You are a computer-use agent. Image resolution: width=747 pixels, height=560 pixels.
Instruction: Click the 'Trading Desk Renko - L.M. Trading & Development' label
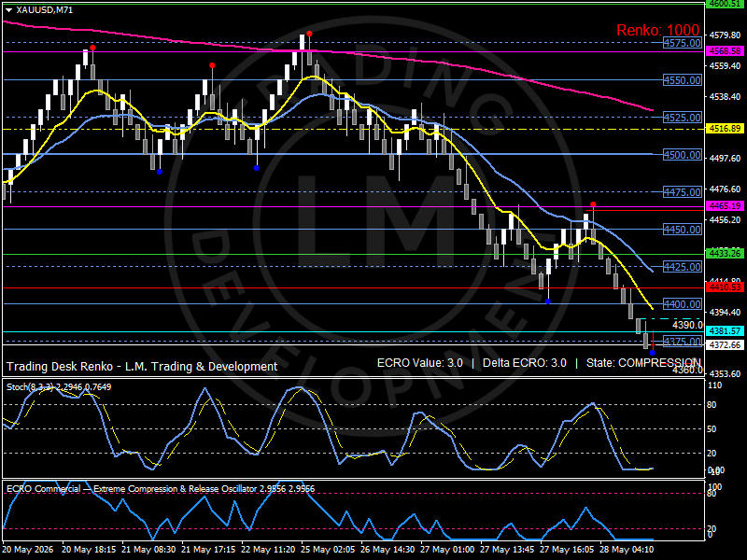(142, 366)
